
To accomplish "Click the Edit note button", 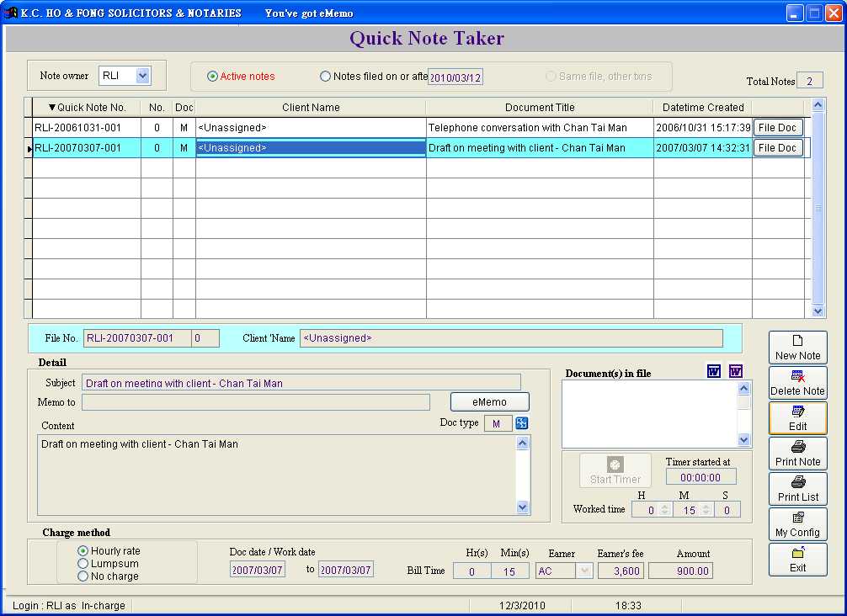I will (x=797, y=418).
